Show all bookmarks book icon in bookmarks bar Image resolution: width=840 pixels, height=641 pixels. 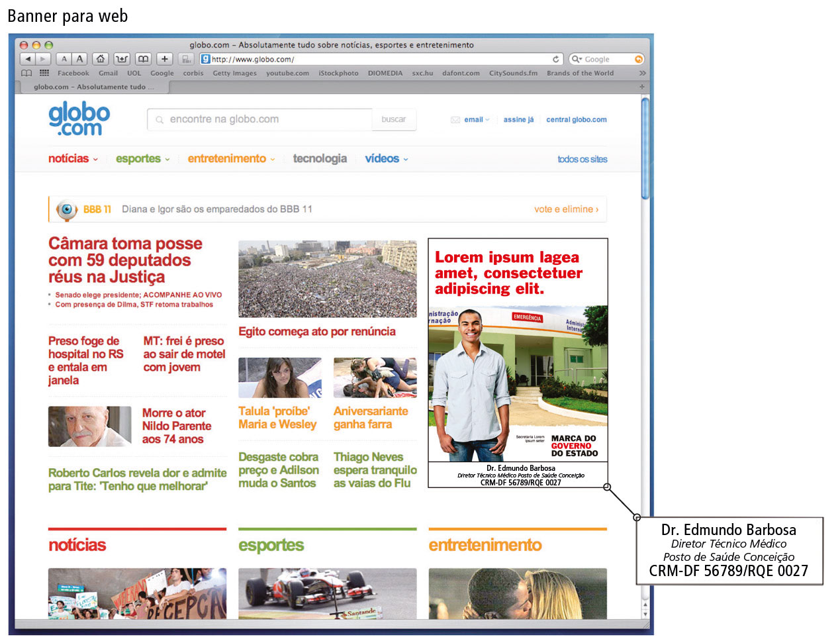point(26,73)
